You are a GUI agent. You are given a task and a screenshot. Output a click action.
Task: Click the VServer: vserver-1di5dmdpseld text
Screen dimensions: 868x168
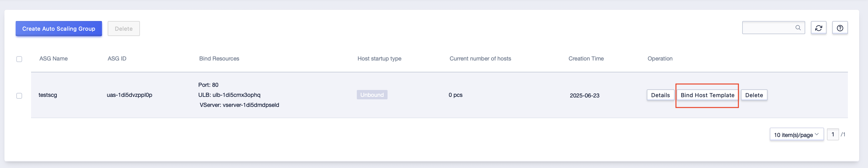(239, 105)
